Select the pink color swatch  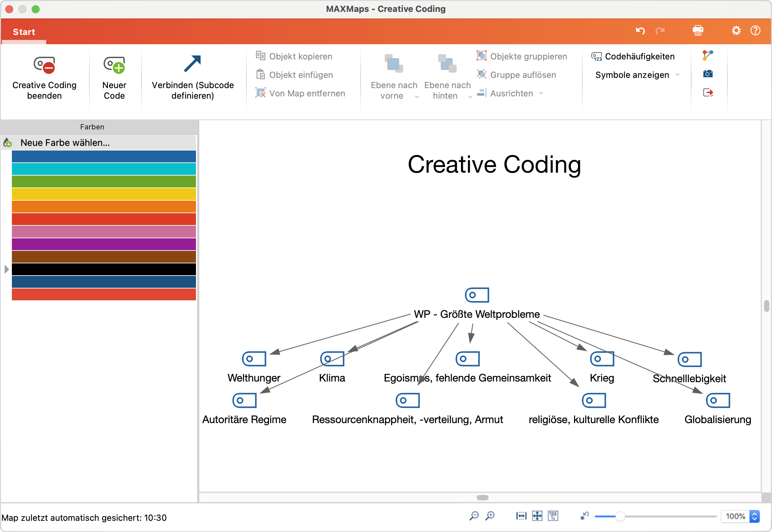pyautogui.click(x=104, y=232)
